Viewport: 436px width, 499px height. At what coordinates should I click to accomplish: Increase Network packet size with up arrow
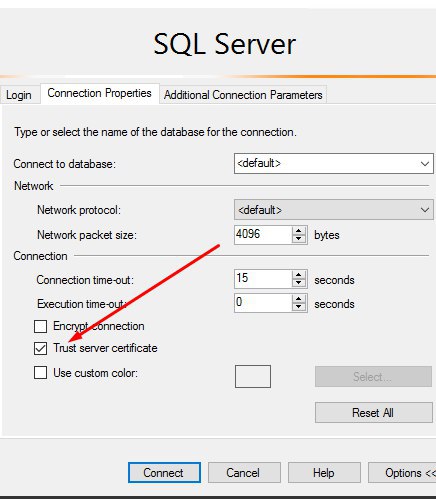click(299, 230)
